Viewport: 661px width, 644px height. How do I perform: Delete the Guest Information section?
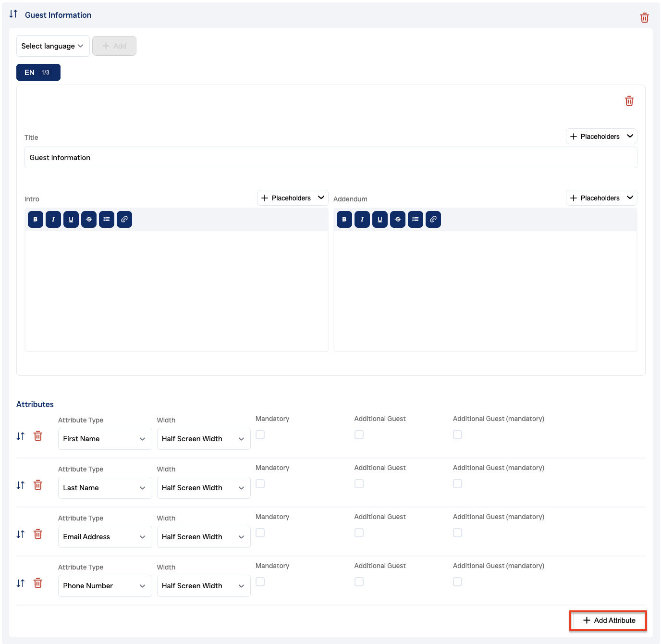coord(644,18)
